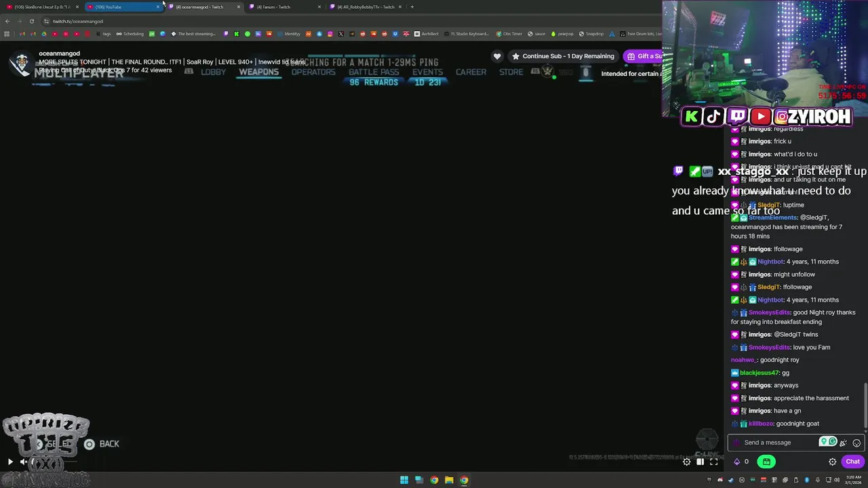Open File Explorer from the taskbar
The width and height of the screenshot is (868, 488).
449,480
